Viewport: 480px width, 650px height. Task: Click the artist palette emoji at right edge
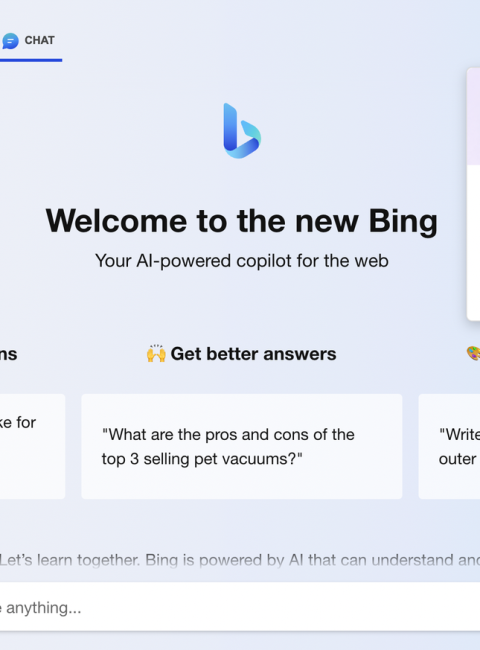[x=473, y=354]
